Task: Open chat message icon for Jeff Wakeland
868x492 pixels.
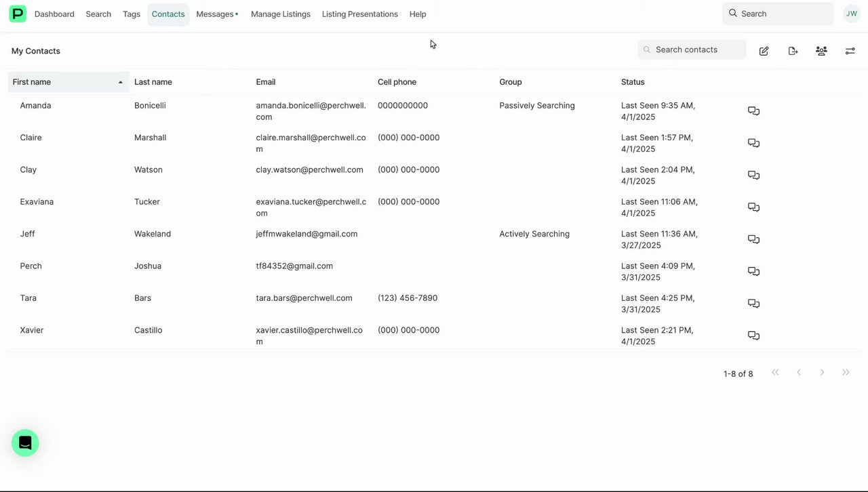Action: click(x=753, y=239)
